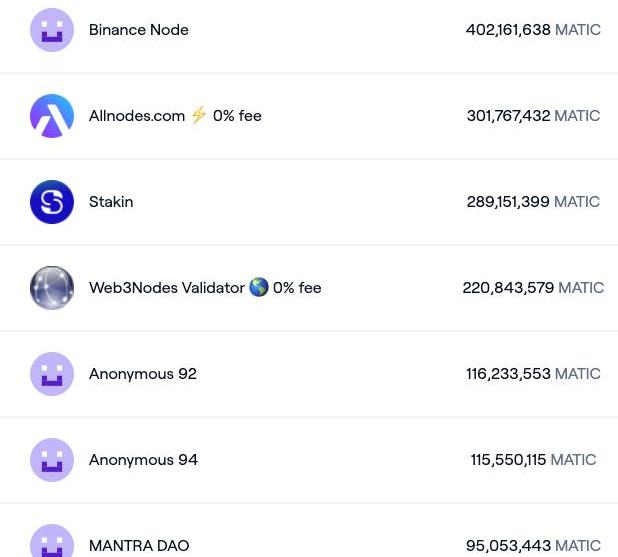618x557 pixels.
Task: Click the Allnodes.com logo icon
Action: (52, 116)
